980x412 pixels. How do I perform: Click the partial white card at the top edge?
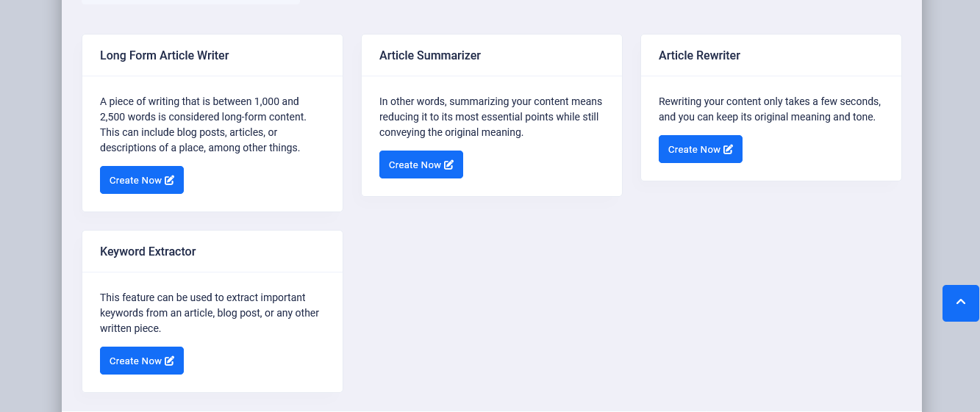pos(190,2)
